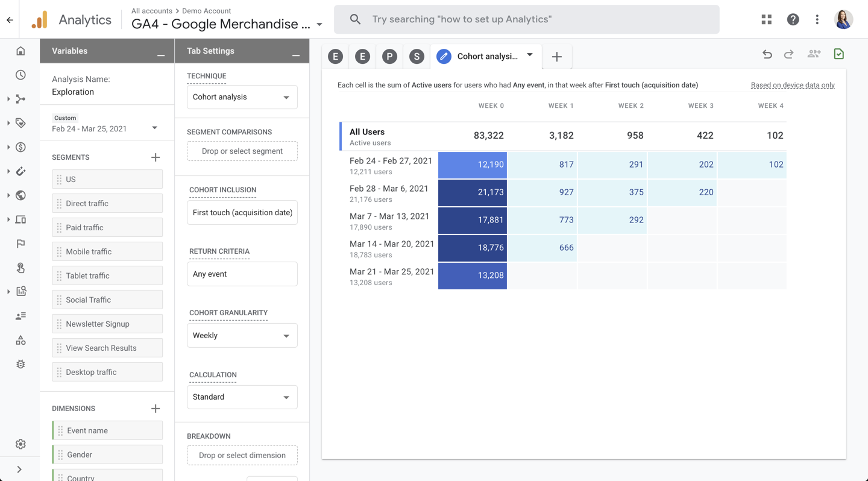The height and width of the screenshot is (481, 868).
Task: Open Google apps grid icon
Action: (x=767, y=19)
